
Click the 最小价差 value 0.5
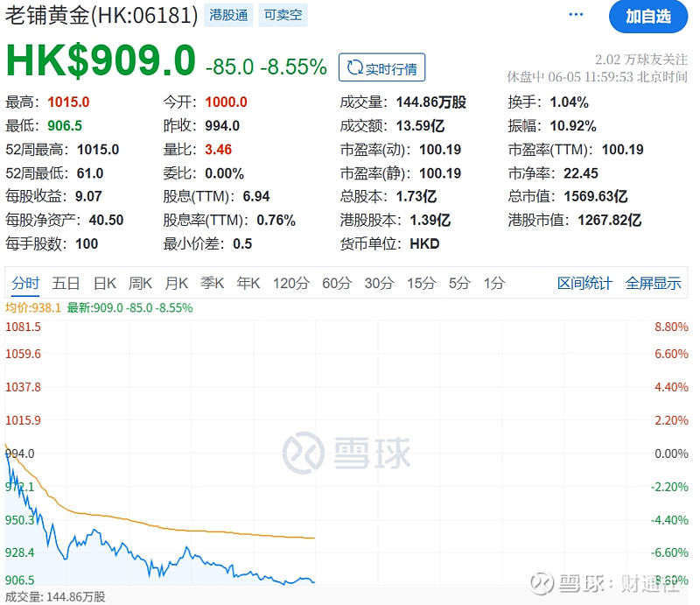pos(242,243)
